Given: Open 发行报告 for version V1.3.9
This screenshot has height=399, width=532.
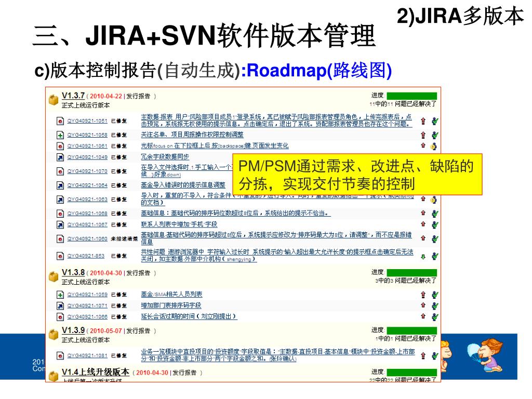Looking at the screenshot, I should coord(138,331).
